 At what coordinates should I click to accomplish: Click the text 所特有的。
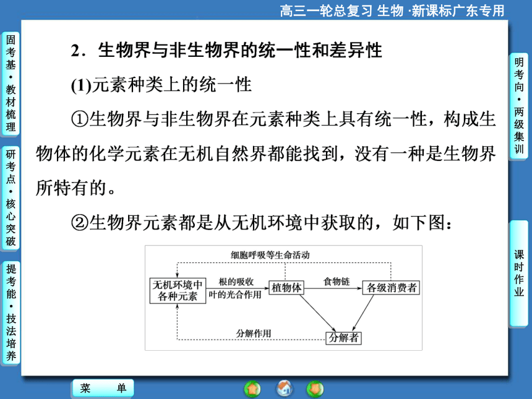tap(76, 187)
